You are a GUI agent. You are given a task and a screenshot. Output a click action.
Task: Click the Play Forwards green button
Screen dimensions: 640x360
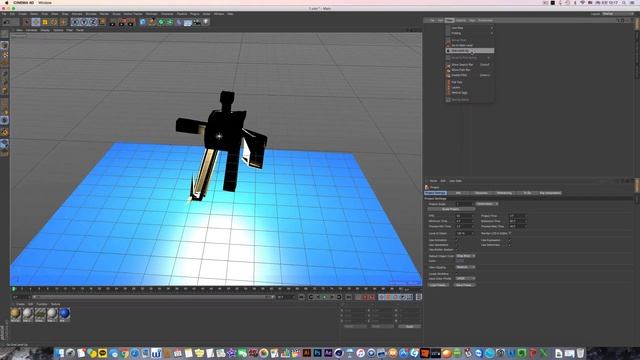point(324,297)
